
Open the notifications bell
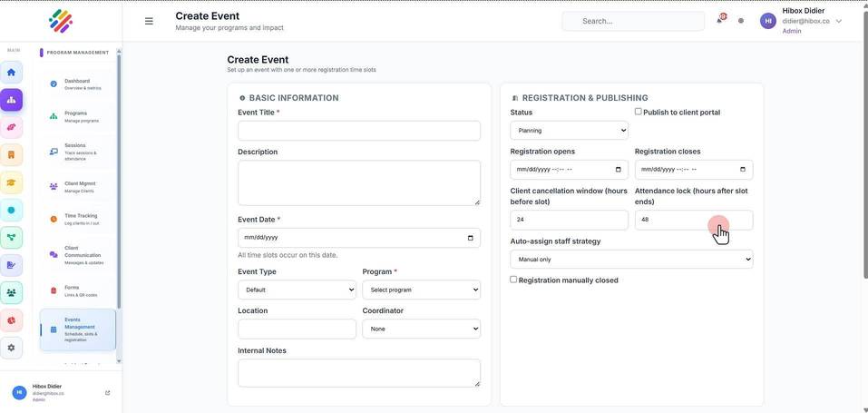[721, 19]
